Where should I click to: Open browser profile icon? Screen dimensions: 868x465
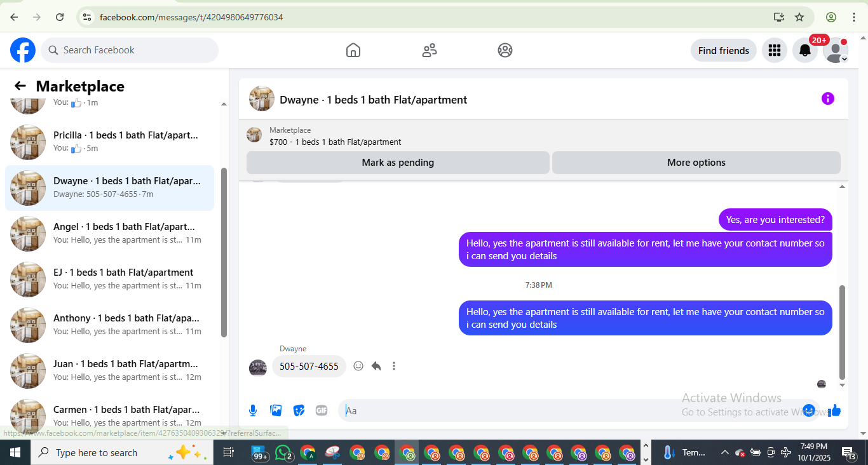coord(831,17)
